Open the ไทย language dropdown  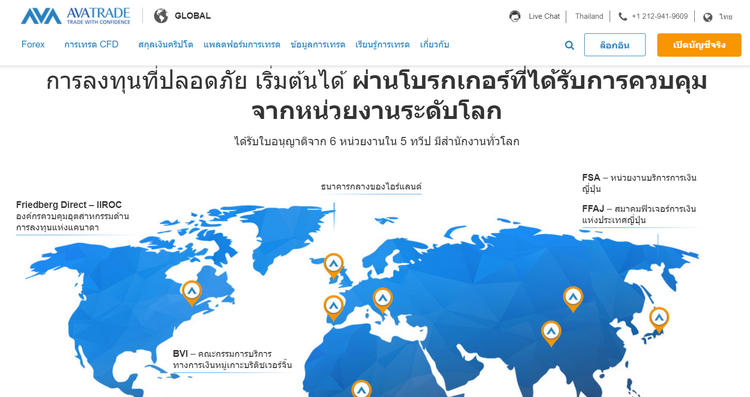(x=726, y=17)
